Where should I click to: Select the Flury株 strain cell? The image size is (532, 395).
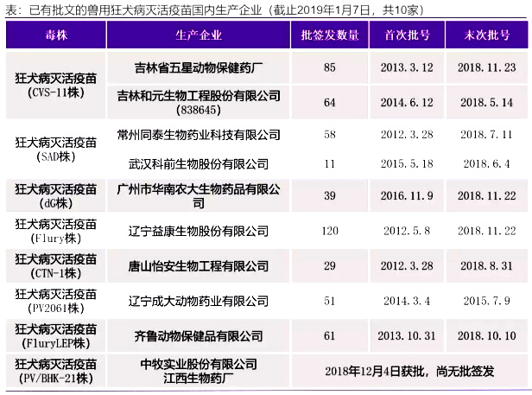click(x=56, y=231)
